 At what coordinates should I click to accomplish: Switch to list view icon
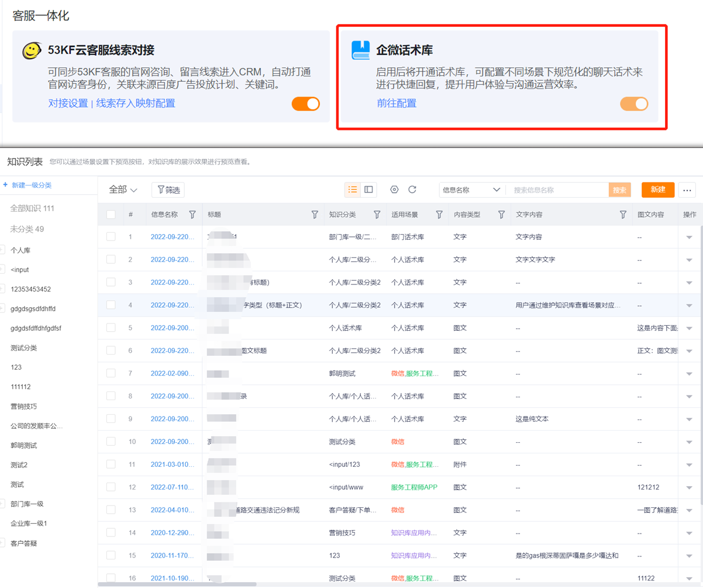click(x=352, y=190)
